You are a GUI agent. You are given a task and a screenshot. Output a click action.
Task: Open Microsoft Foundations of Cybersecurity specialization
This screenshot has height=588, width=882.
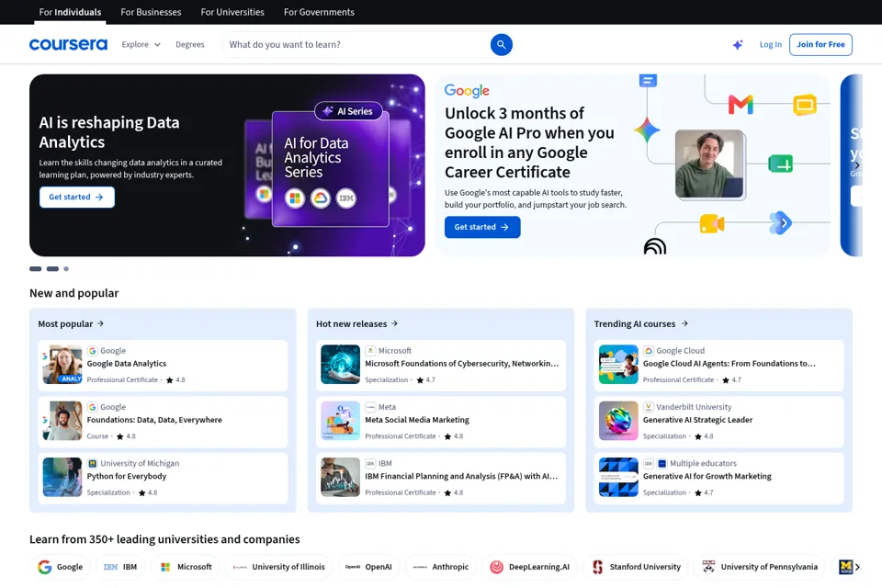point(440,365)
